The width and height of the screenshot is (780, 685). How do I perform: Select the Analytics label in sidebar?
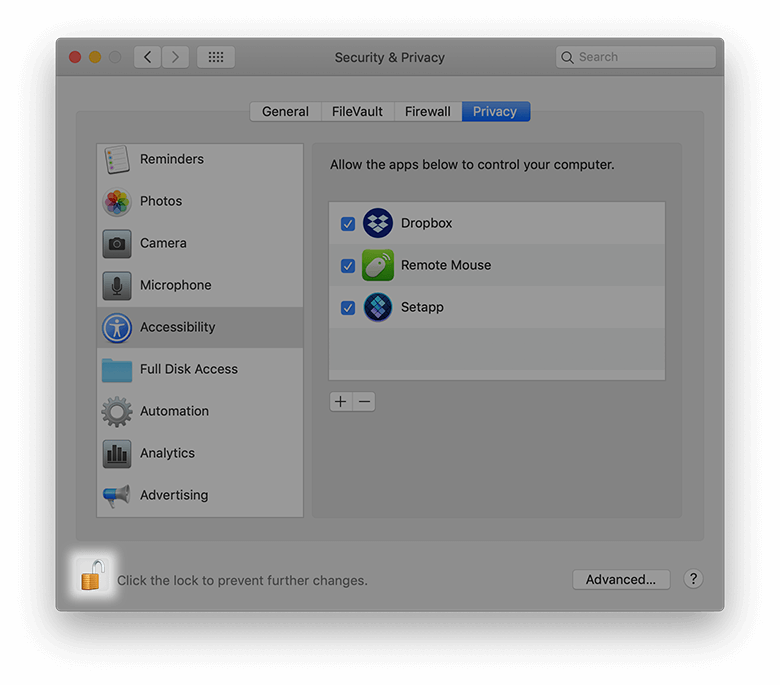coord(167,453)
